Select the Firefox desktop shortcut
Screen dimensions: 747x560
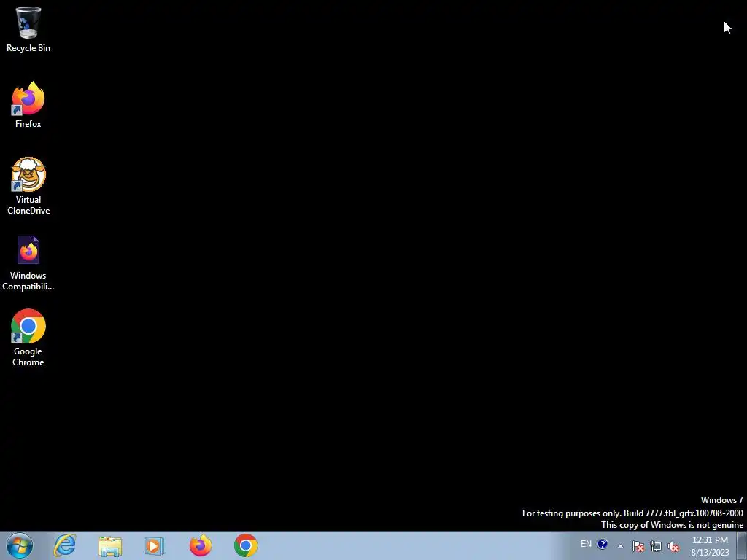point(28,104)
